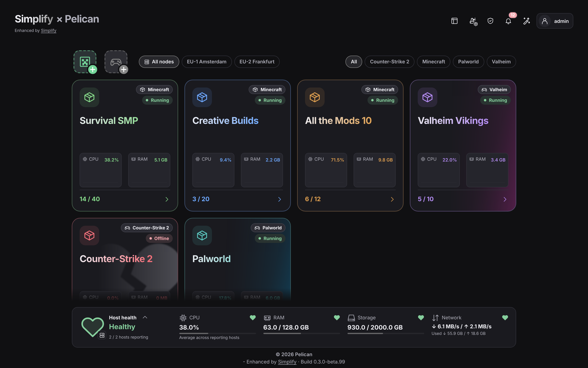Open the admin user menu

(x=555, y=21)
